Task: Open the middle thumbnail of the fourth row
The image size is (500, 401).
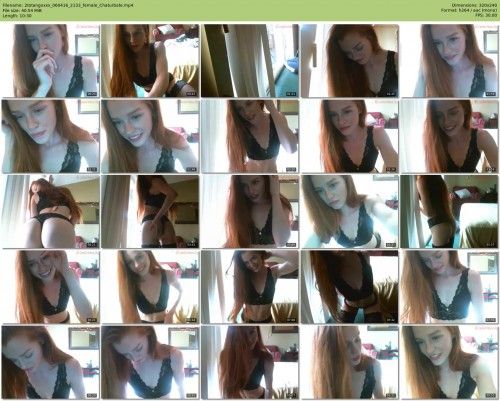Action: 250,287
